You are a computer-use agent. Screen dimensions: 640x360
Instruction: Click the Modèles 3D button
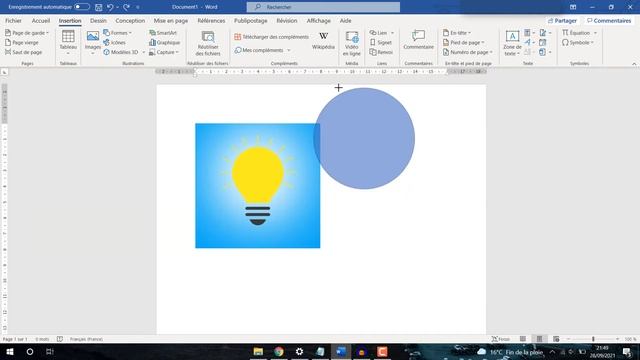pos(121,52)
